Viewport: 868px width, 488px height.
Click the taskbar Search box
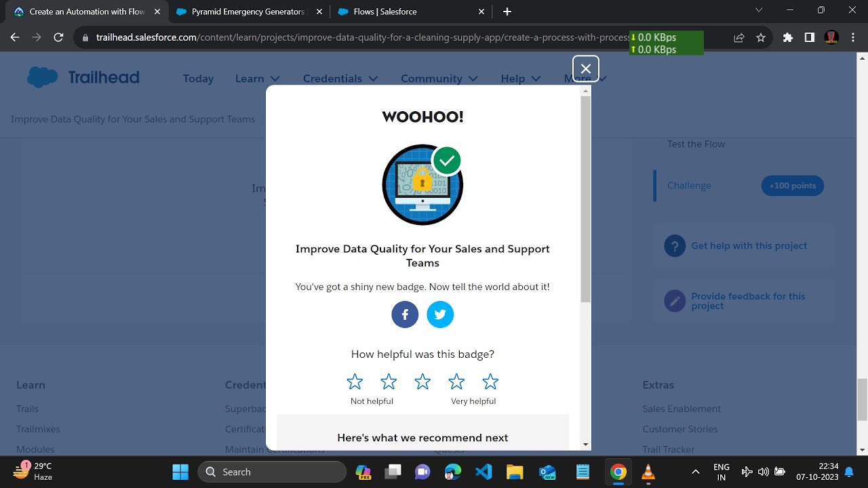pos(272,472)
